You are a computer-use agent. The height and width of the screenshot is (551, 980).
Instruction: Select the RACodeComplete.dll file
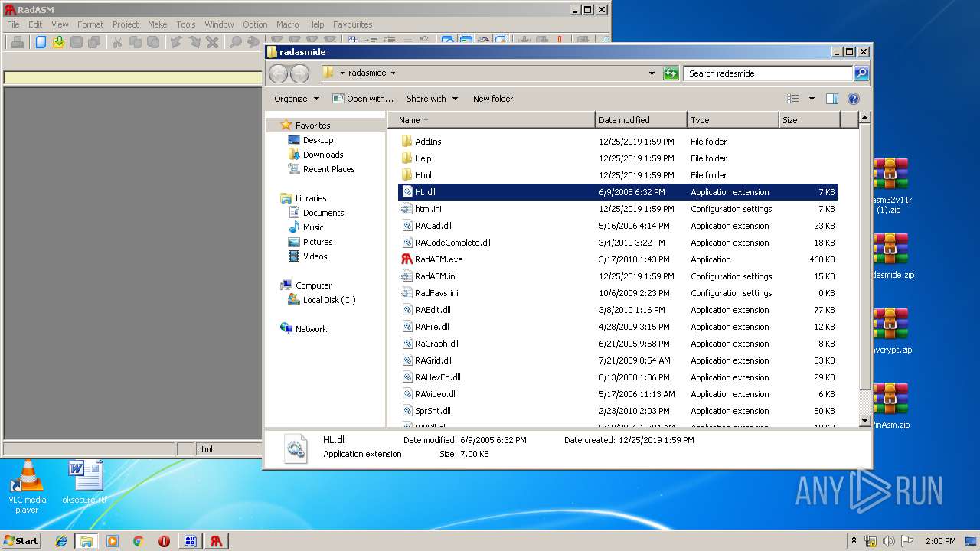(617, 243)
